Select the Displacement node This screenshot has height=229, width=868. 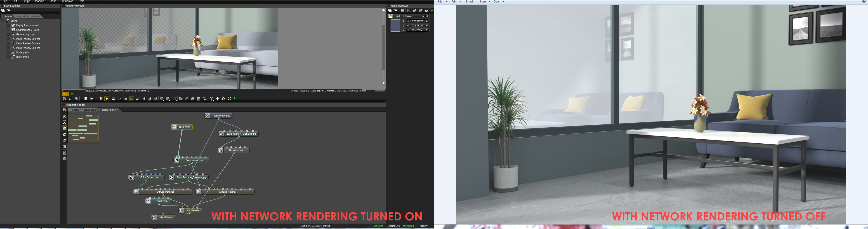[x=234, y=150]
